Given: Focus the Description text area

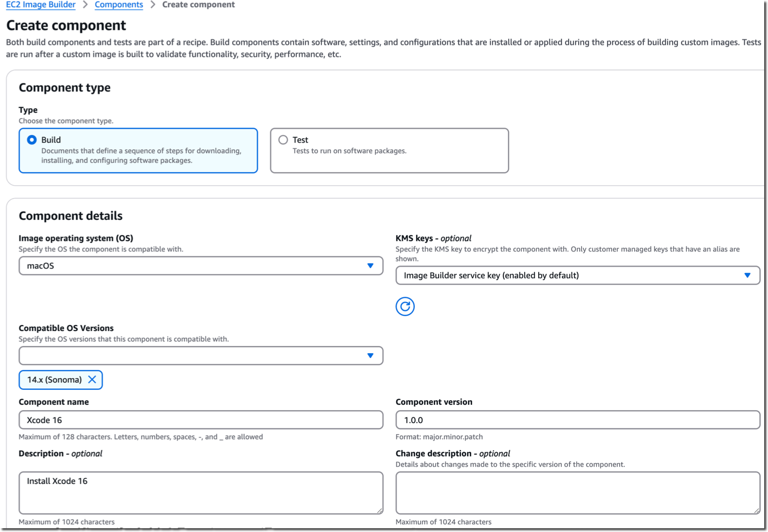Looking at the screenshot, I should pyautogui.click(x=201, y=492).
